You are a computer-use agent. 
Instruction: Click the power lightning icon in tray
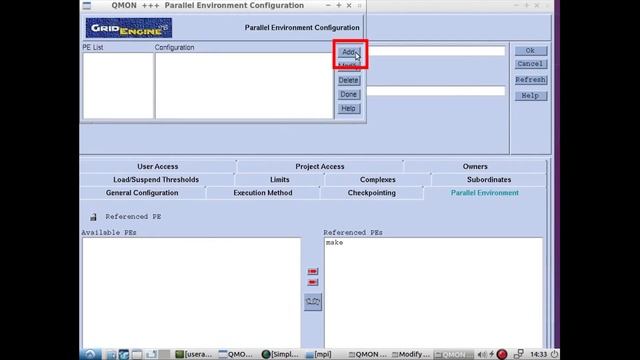coord(492,354)
